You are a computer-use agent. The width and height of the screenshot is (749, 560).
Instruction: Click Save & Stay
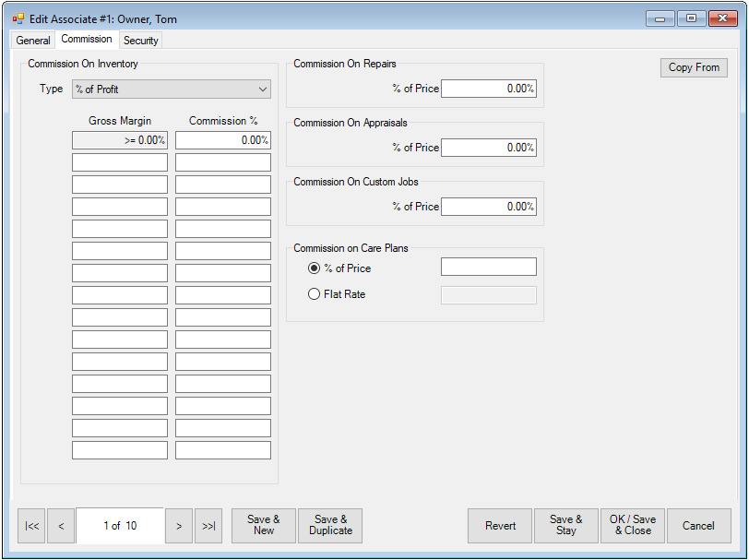tap(565, 526)
